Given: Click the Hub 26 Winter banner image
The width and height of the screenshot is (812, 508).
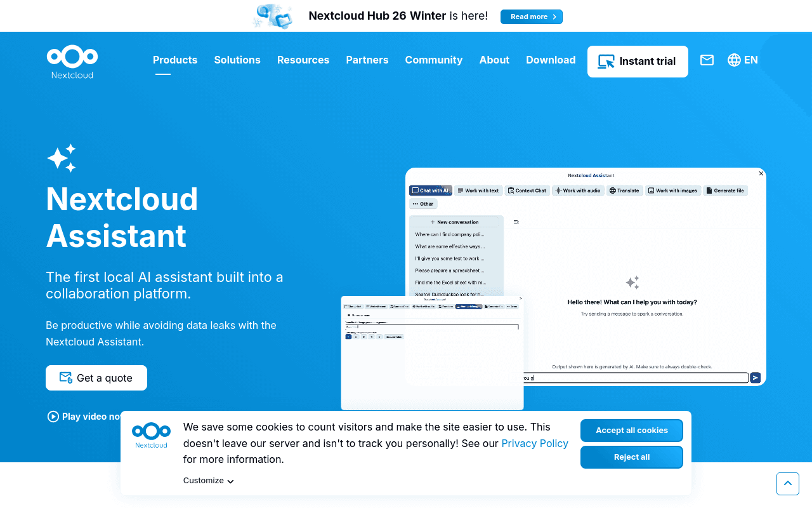Looking at the screenshot, I should (x=273, y=16).
